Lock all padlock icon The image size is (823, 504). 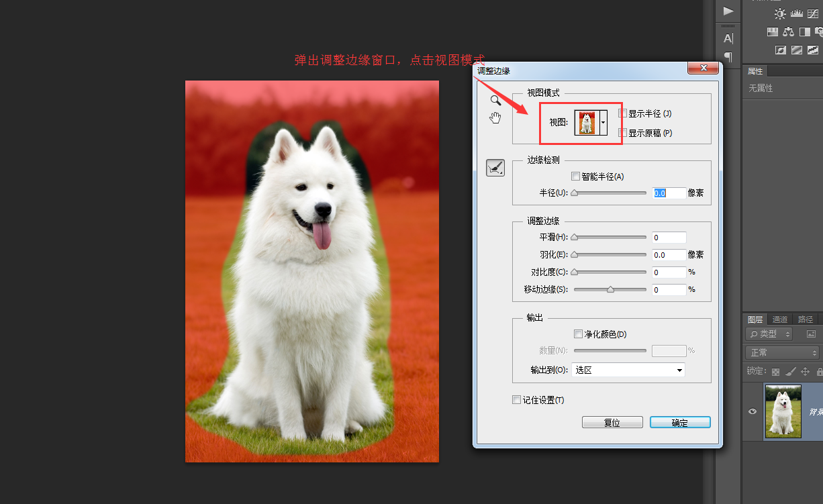point(819,371)
